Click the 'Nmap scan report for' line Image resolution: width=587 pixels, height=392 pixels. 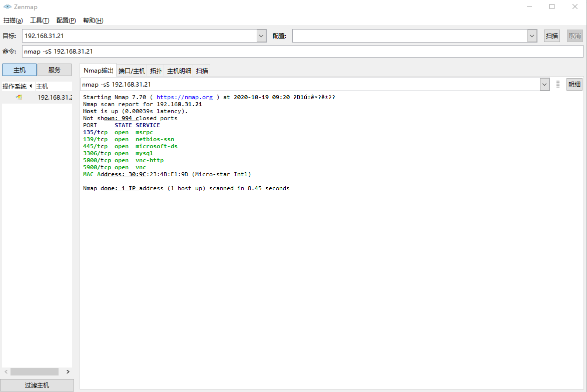point(142,105)
